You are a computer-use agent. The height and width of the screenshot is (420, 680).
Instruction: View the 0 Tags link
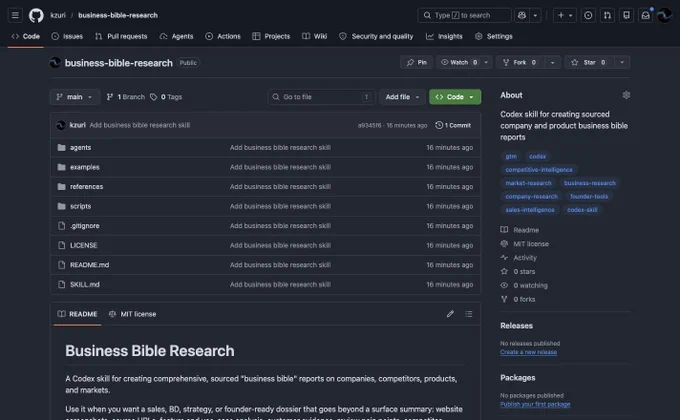[166, 97]
